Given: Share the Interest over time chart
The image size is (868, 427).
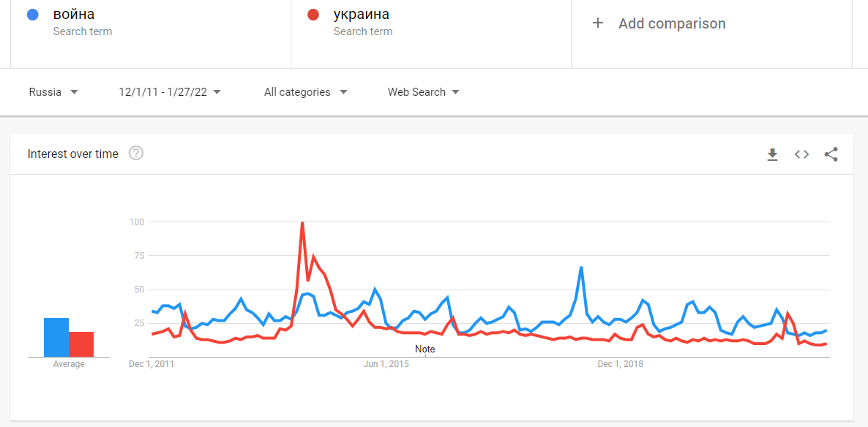Looking at the screenshot, I should click(831, 154).
